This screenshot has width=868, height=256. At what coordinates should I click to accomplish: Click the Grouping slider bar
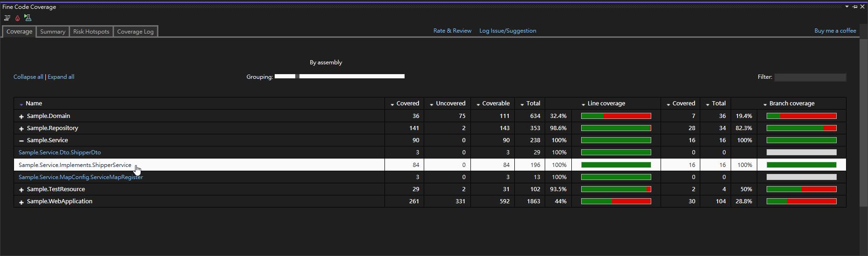tap(351, 76)
